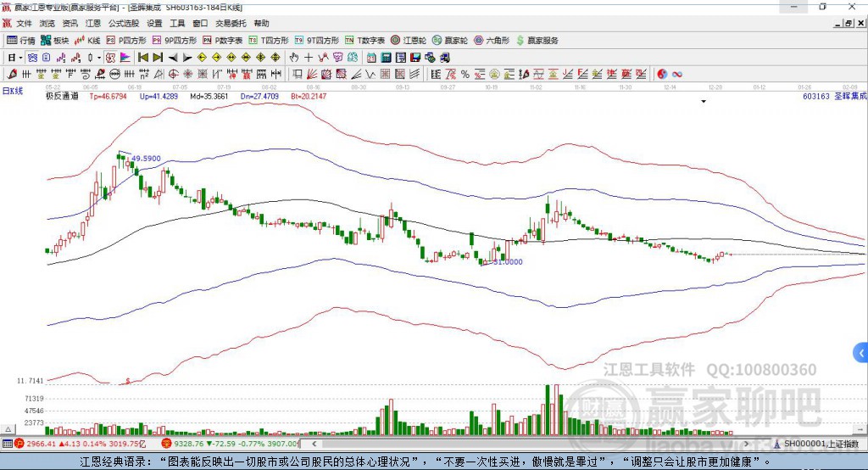
Task: Toggle the highlighted 权 adjustment button
Action: (x=111, y=58)
